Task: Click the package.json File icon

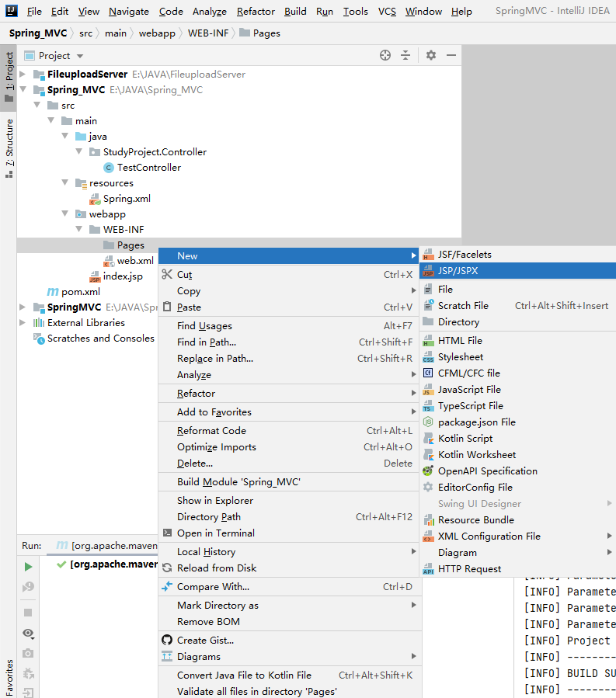Action: 428,422
